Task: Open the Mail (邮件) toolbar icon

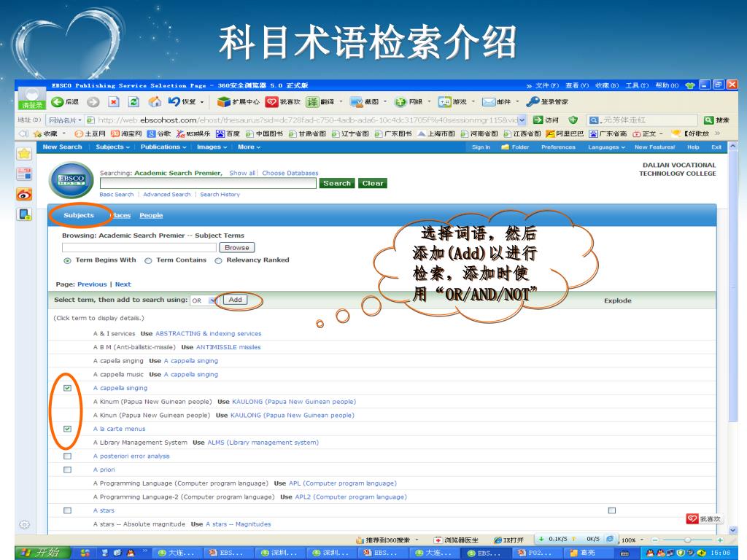Action: 489,102
